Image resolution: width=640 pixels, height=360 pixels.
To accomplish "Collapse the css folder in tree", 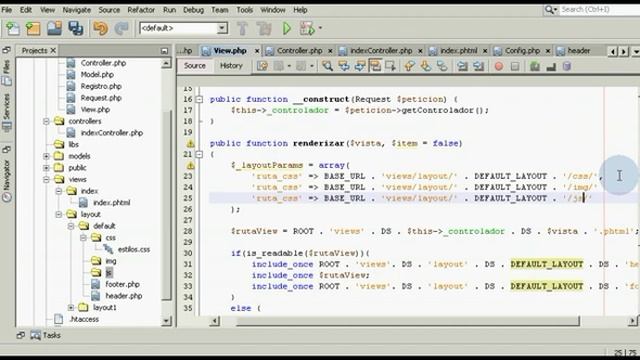I will [83, 238].
